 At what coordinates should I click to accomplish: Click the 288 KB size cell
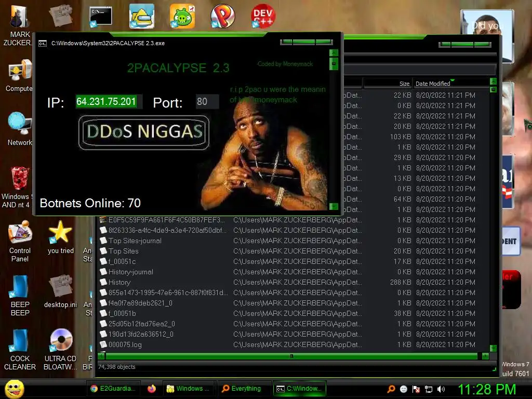[x=401, y=282]
